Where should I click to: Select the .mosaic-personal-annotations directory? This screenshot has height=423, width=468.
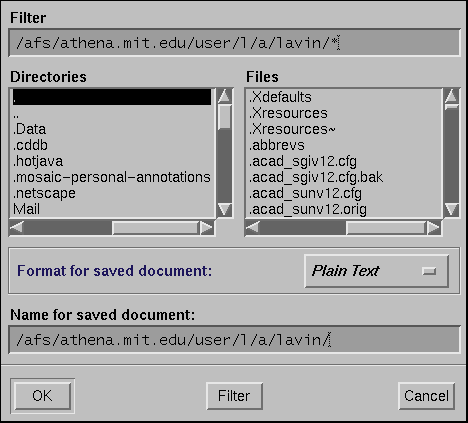point(112,177)
